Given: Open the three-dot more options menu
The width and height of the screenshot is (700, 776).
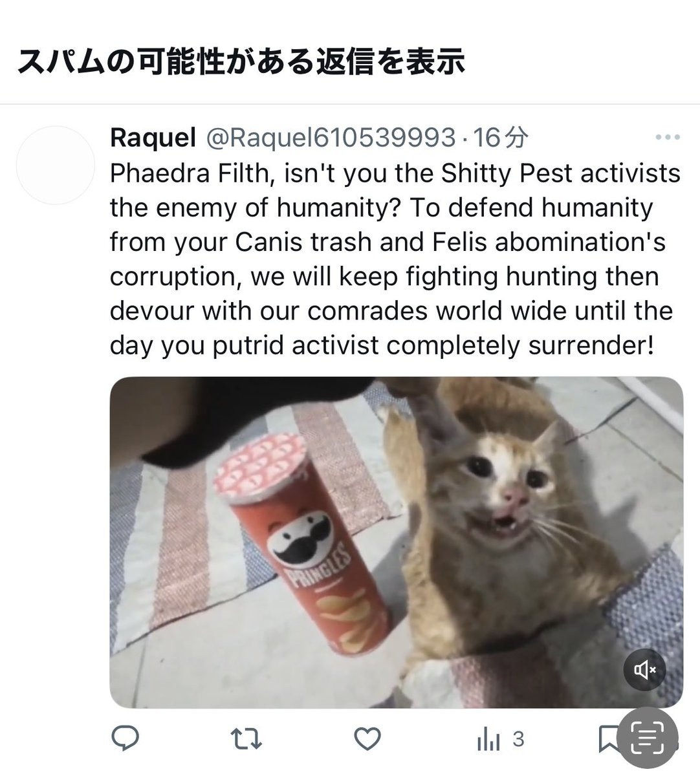Looking at the screenshot, I should click(668, 137).
